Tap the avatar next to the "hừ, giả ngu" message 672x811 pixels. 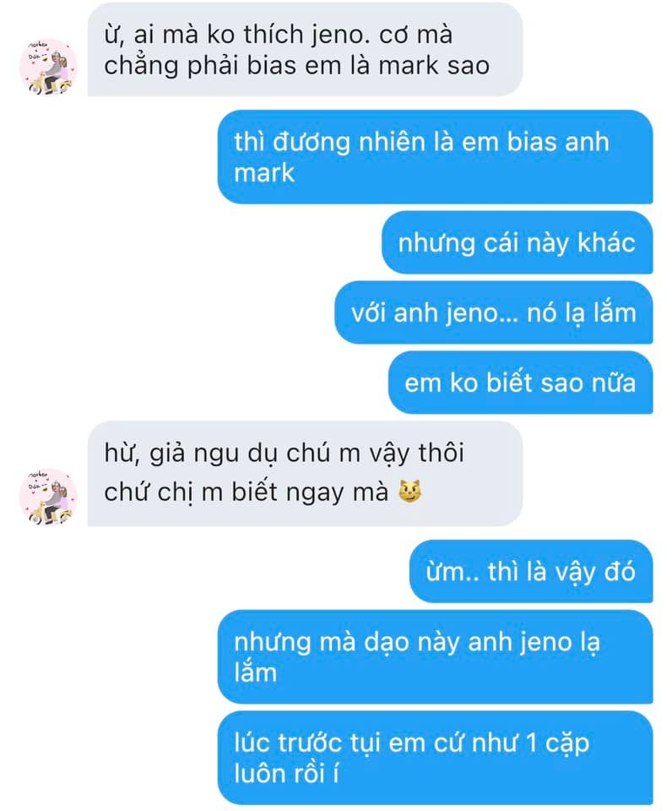48,497
